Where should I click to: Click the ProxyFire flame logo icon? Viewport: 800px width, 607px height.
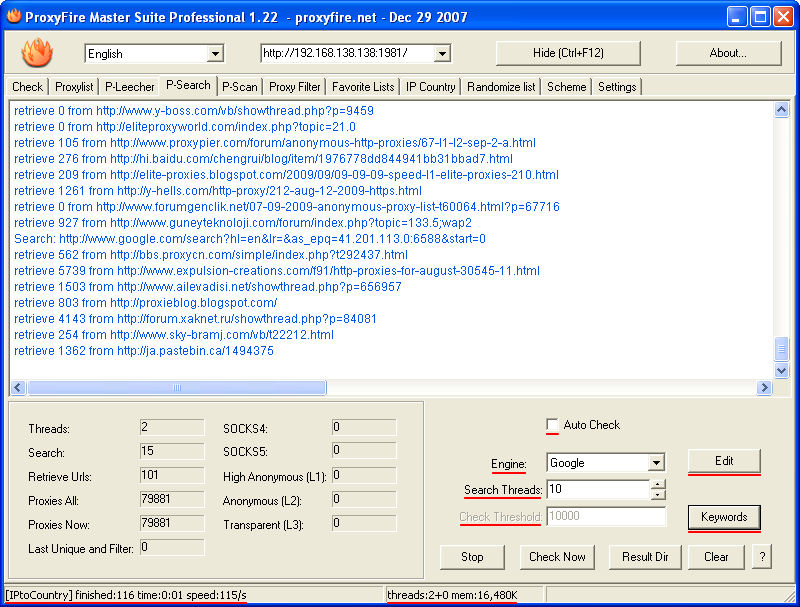pyautogui.click(x=37, y=53)
